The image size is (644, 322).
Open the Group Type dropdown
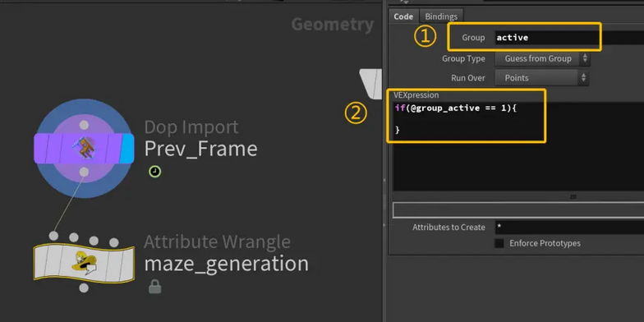pyautogui.click(x=542, y=59)
